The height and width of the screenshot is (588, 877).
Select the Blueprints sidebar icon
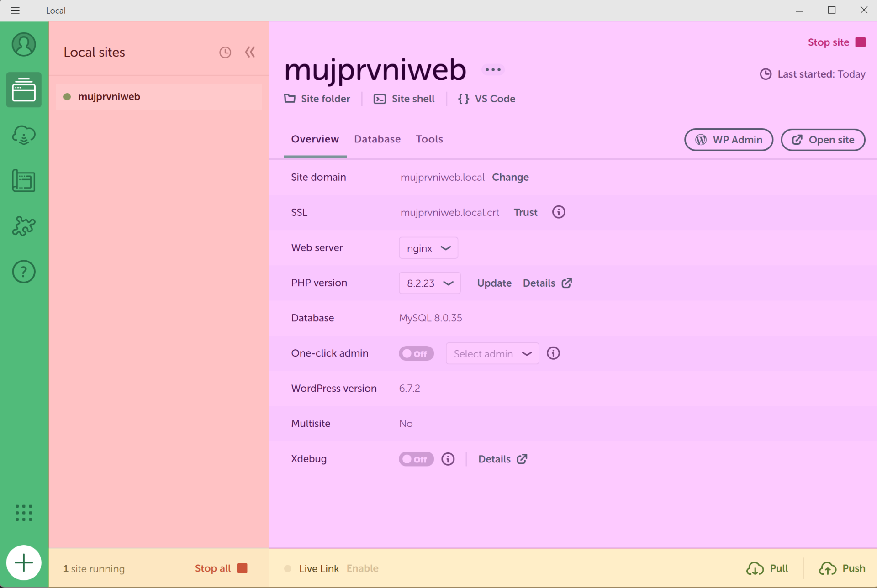click(24, 181)
